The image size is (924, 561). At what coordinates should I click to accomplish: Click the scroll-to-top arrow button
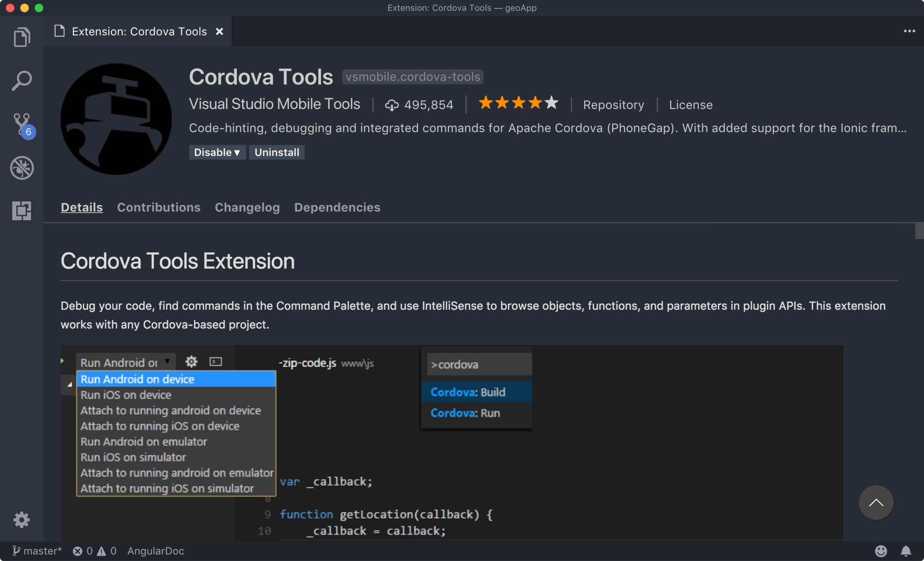click(876, 503)
